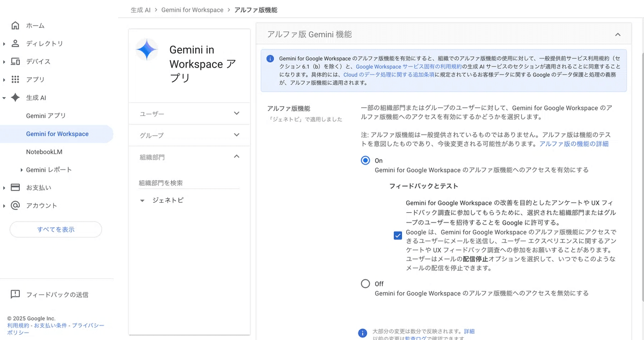Viewport: 644px width, 340px height.
Task: Click the Account at-sign icon
Action: point(15,205)
